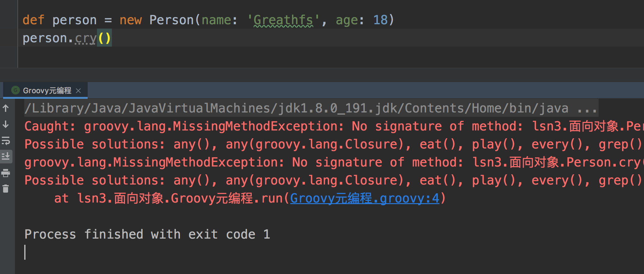Toggle scroll to end icon

(x=6, y=156)
